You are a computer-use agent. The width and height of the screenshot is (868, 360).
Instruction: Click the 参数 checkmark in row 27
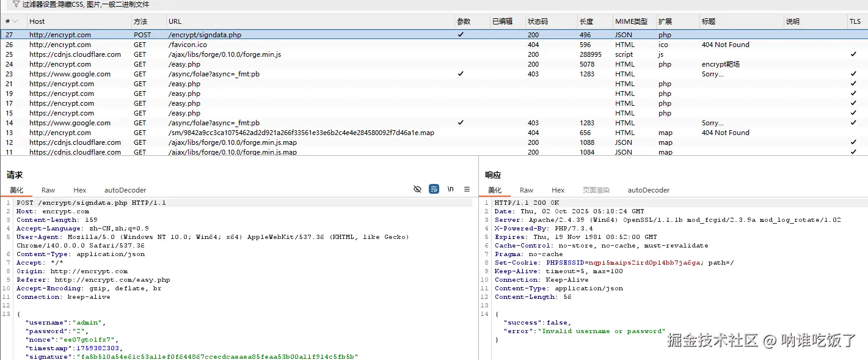461,35
